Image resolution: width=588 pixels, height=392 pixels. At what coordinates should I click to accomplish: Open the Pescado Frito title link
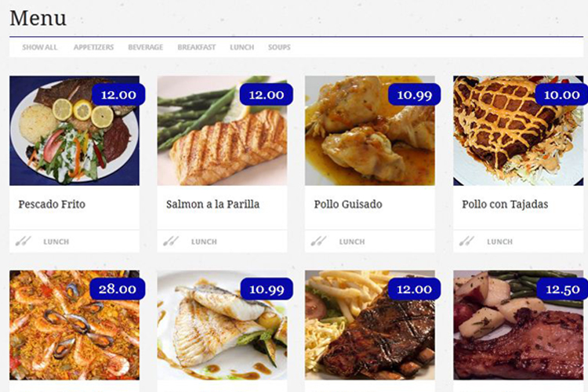click(x=52, y=204)
